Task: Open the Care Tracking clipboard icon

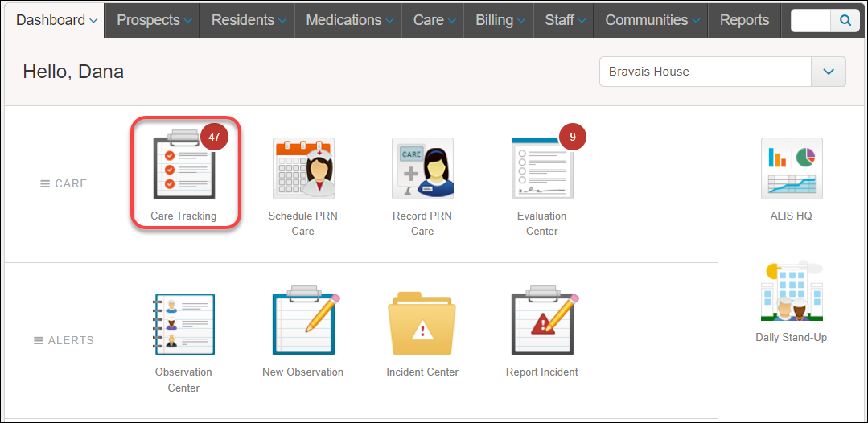Action: pyautogui.click(x=183, y=166)
